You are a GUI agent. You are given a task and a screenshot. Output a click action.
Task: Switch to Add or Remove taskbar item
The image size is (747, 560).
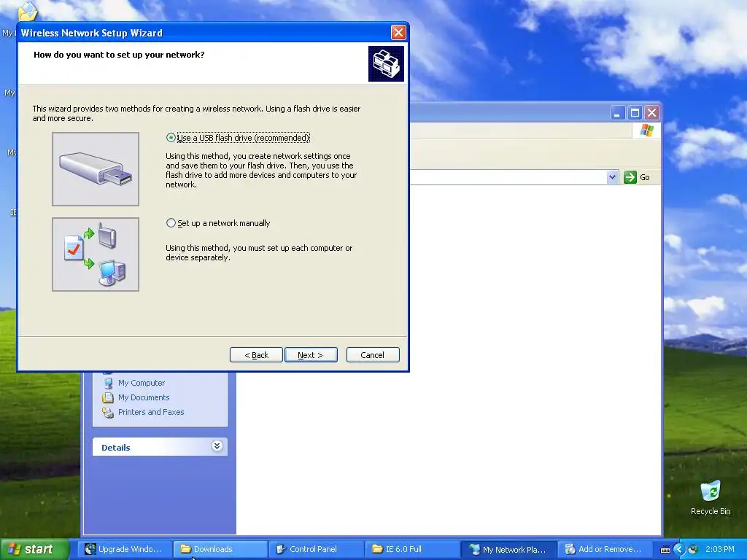(x=605, y=549)
